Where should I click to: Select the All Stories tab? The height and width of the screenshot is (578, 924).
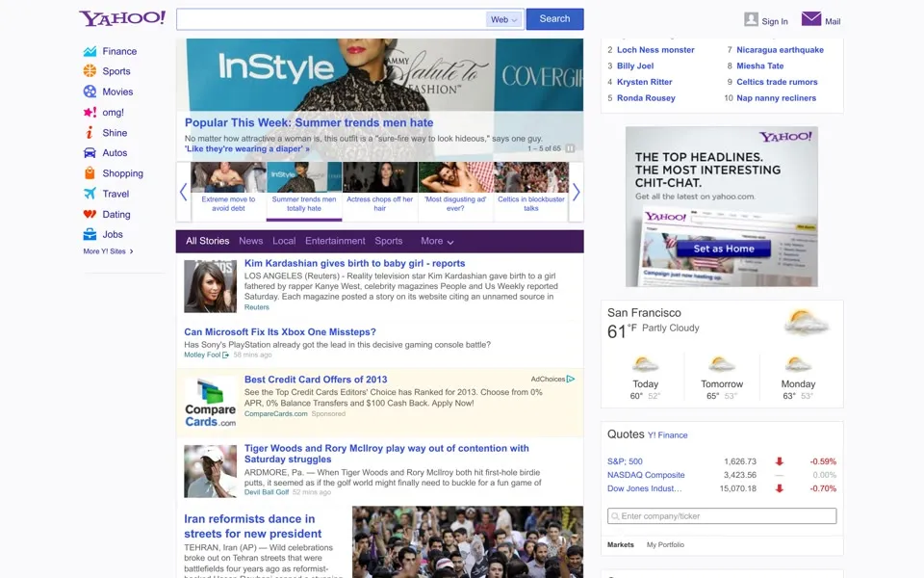coord(208,241)
